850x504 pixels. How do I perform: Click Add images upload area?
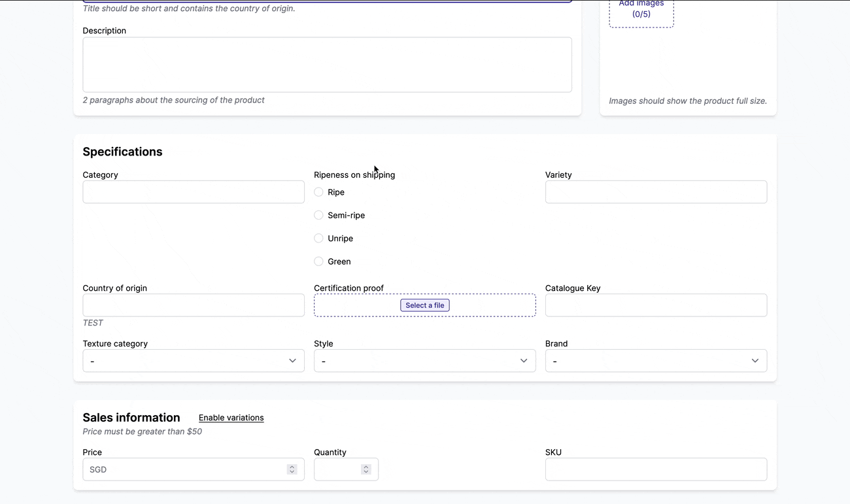coord(641,9)
